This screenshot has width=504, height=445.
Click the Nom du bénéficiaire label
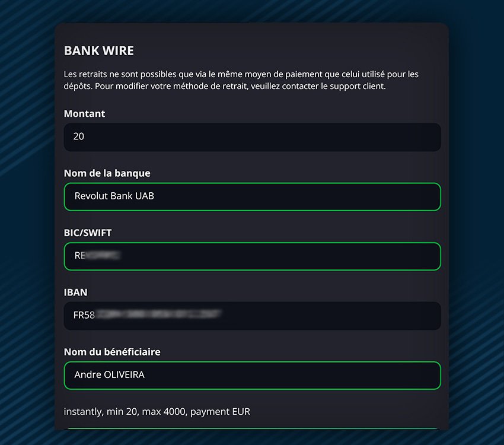[112, 352]
